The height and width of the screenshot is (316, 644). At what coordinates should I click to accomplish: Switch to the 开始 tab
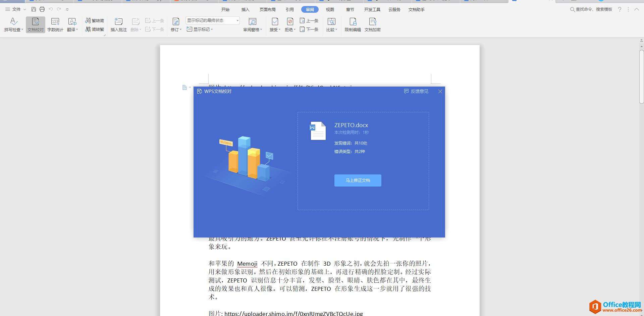pyautogui.click(x=225, y=10)
